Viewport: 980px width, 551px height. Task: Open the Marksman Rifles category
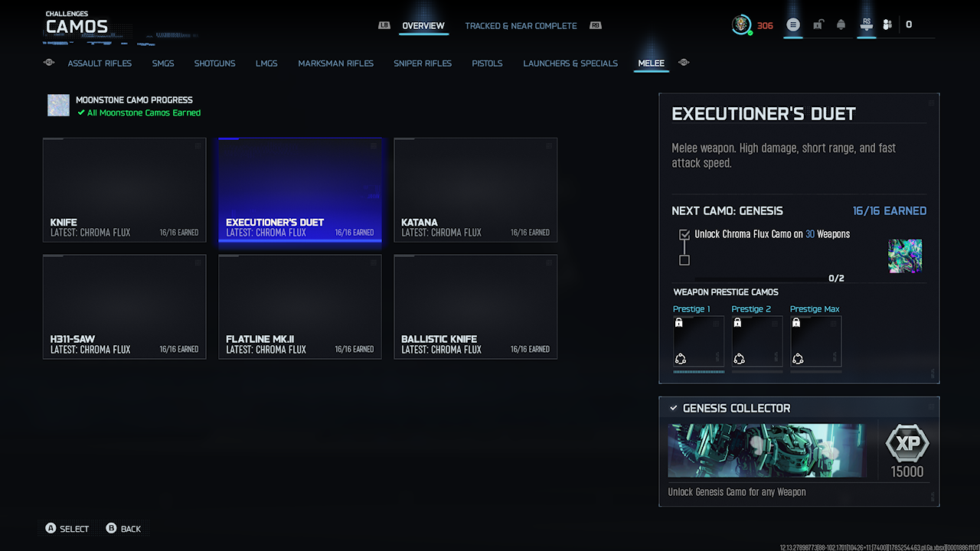336,64
